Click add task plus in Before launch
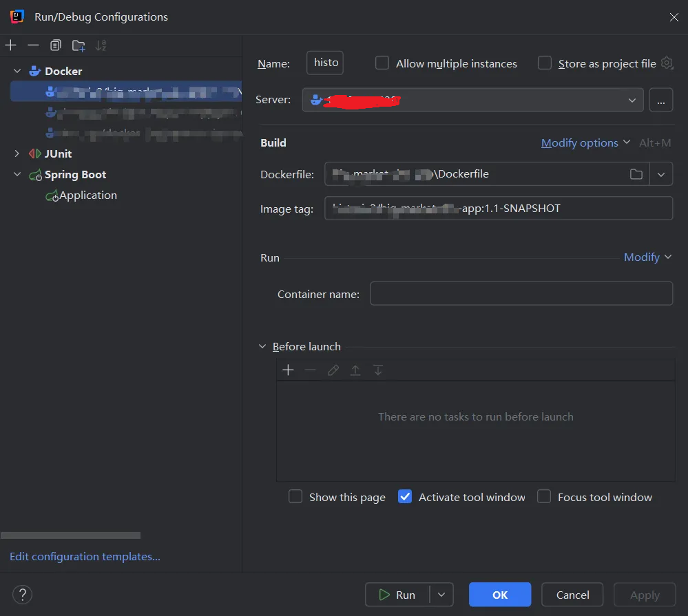688x616 pixels. (288, 370)
